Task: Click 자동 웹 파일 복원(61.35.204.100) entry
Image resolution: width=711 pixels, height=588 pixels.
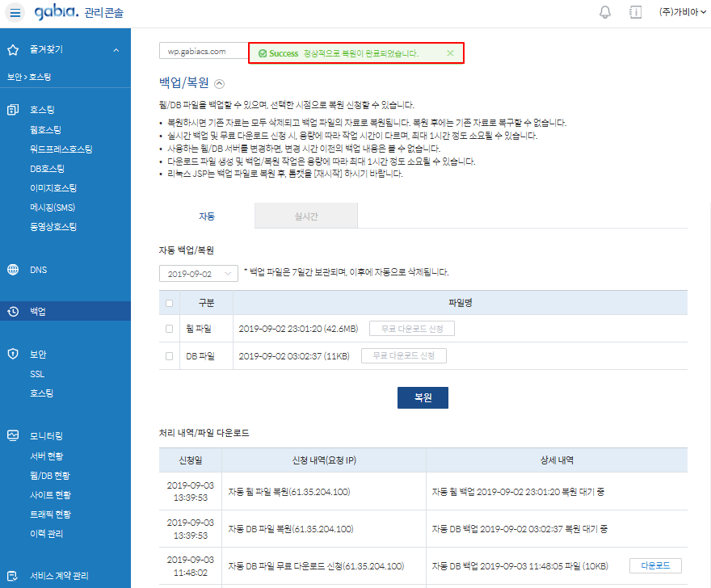Action: point(289,492)
